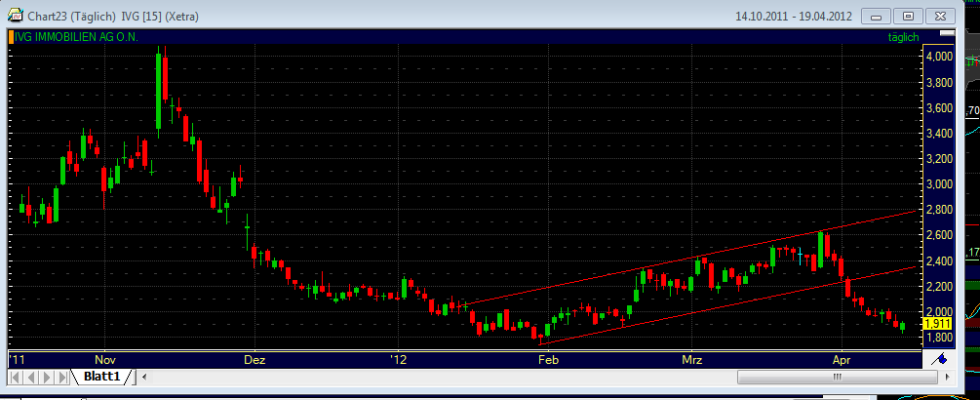Click the Dez label on time axis
980x400 pixels.
click(255, 360)
